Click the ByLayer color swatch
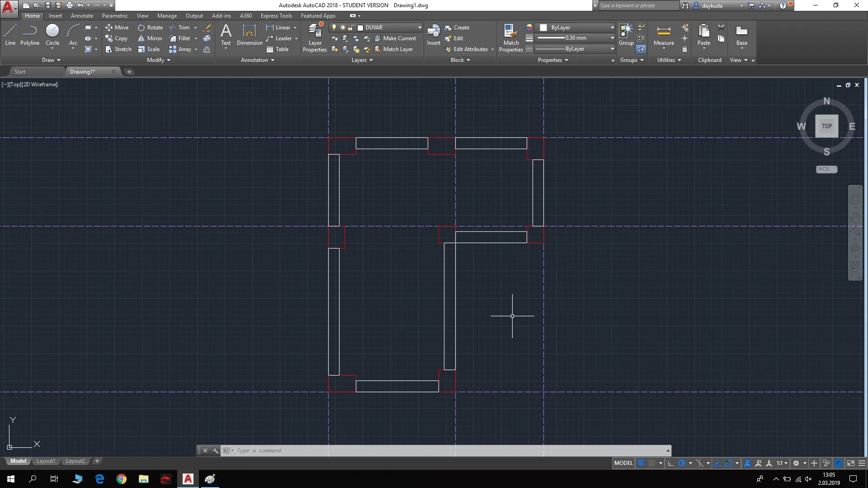Screen dimensions: 868x488 coord(544,28)
